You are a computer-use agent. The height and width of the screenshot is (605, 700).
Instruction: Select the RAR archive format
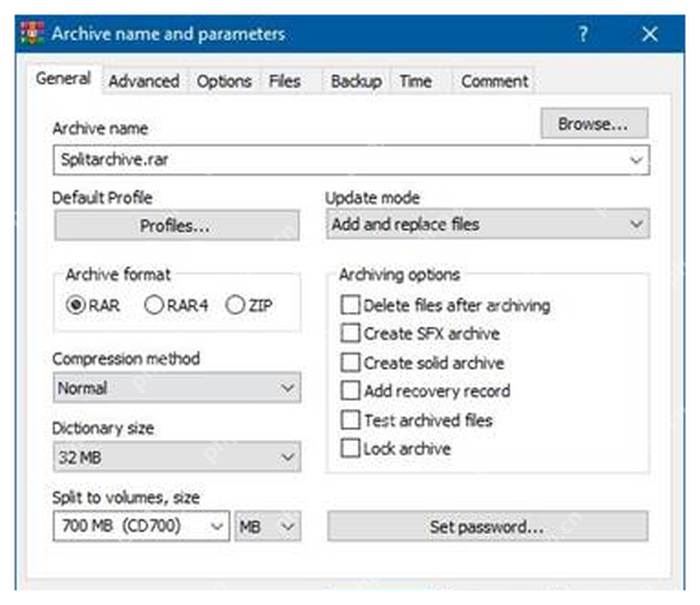pos(93,306)
